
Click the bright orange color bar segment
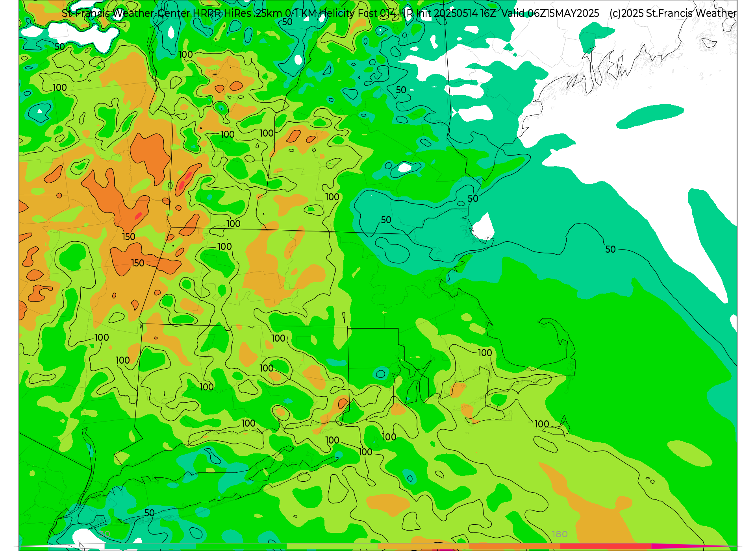click(x=515, y=546)
